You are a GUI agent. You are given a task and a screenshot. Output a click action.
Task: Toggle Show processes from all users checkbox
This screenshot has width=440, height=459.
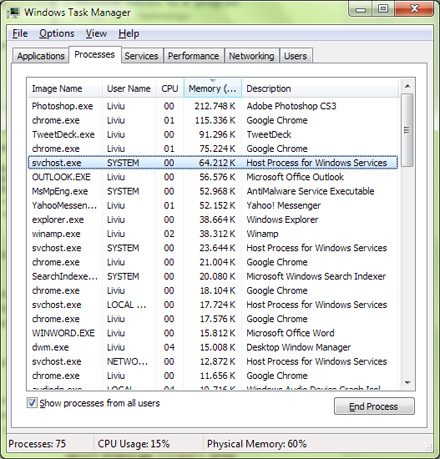click(x=32, y=403)
